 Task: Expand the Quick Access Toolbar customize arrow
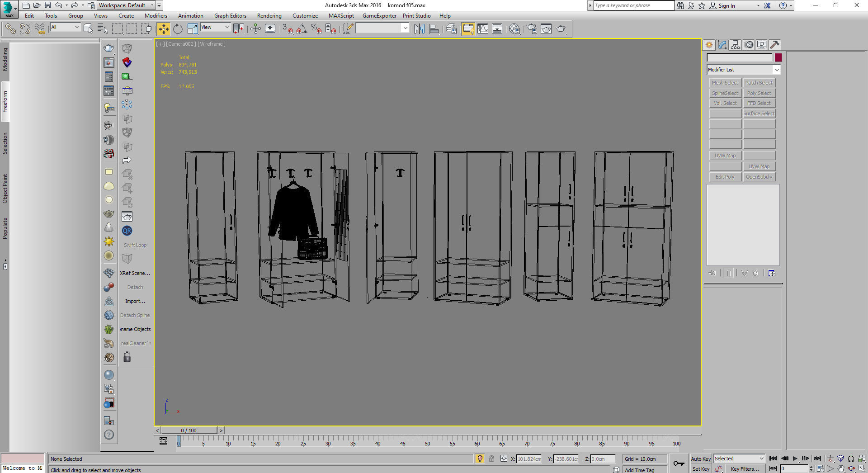point(159,5)
